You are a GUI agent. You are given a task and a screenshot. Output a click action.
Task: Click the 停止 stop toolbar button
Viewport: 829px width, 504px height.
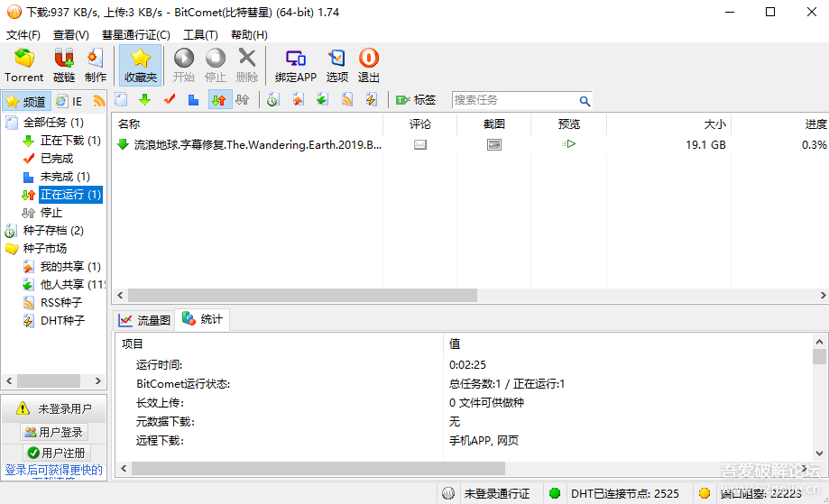pyautogui.click(x=216, y=66)
